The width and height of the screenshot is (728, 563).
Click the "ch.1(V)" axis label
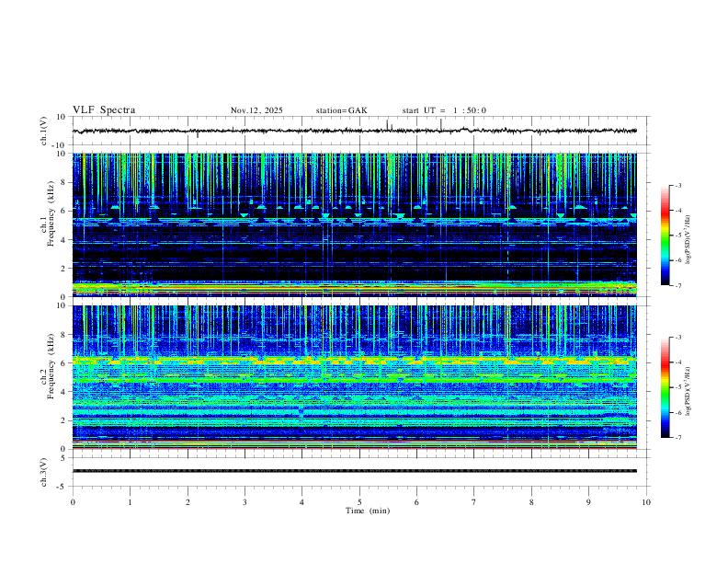click(x=44, y=131)
